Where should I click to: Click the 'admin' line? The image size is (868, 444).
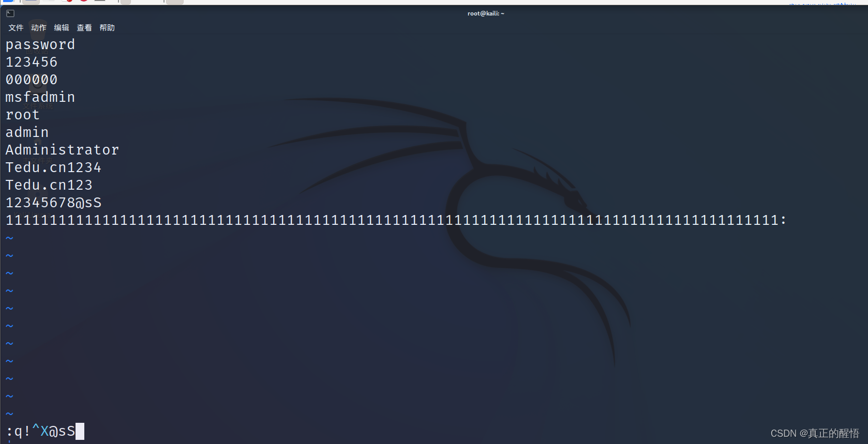[27, 132]
